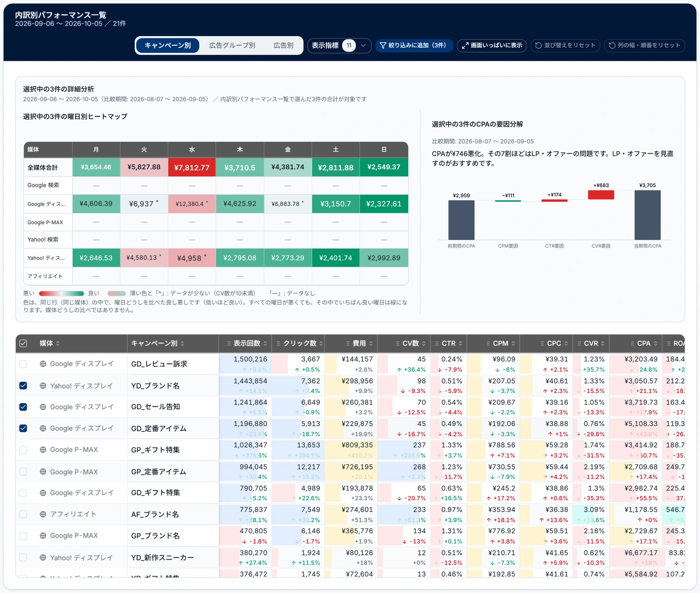
Task: Click the 前期間のCPA chart bar
Action: click(x=461, y=220)
